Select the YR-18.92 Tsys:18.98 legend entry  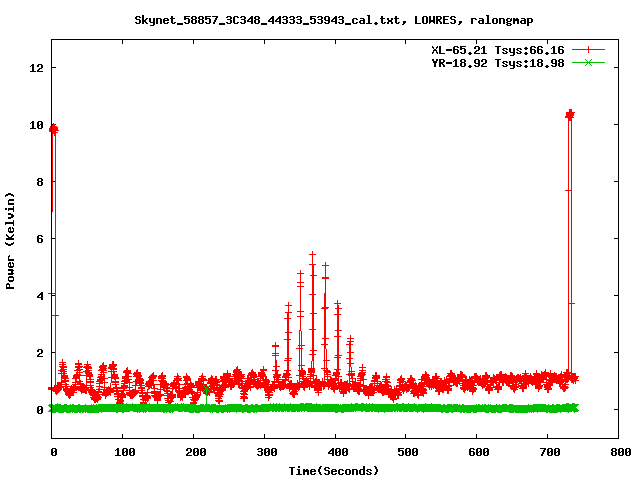click(498, 63)
